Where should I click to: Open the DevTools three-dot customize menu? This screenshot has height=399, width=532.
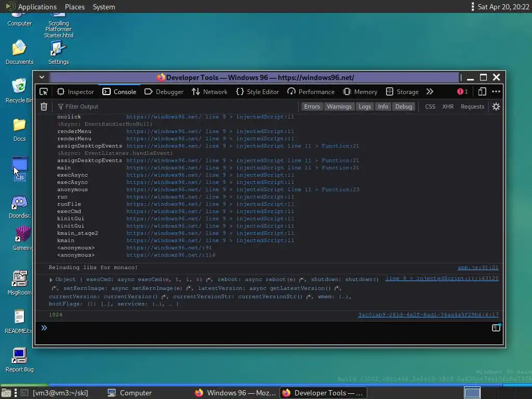pos(496,91)
